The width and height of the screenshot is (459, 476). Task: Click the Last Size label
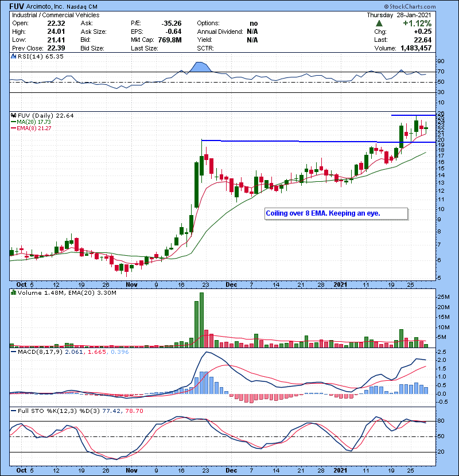point(144,48)
